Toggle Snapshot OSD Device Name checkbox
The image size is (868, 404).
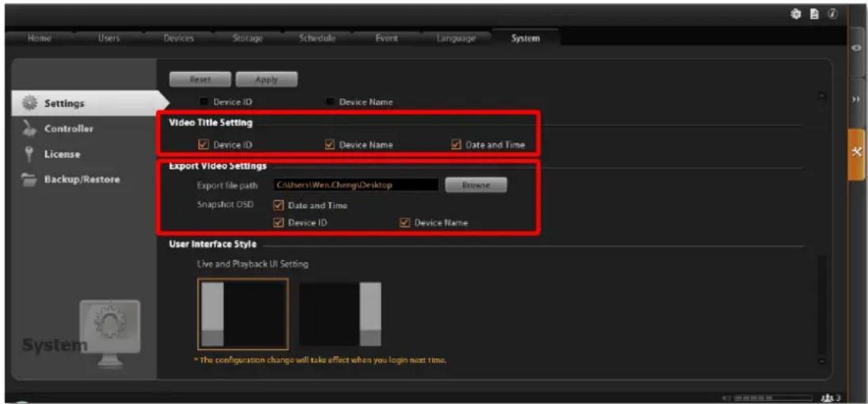[x=404, y=223]
